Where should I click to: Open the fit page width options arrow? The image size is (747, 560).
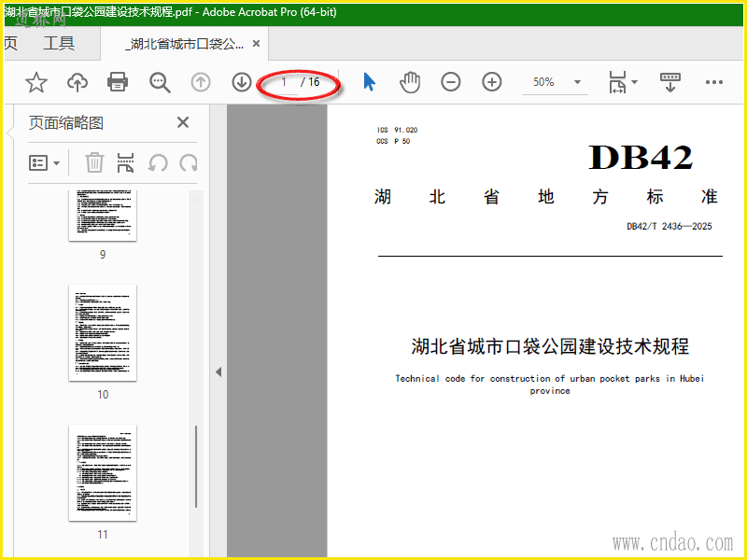635,82
